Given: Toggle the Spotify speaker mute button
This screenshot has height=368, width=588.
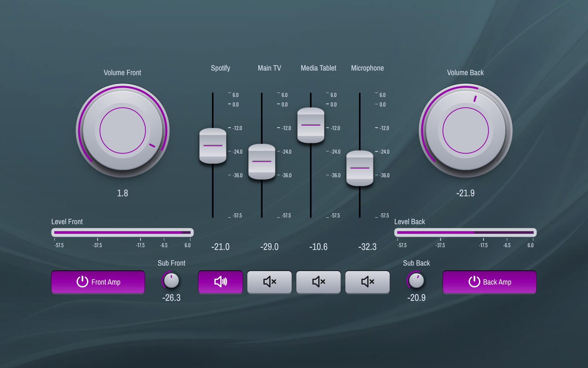Looking at the screenshot, I should (x=220, y=282).
